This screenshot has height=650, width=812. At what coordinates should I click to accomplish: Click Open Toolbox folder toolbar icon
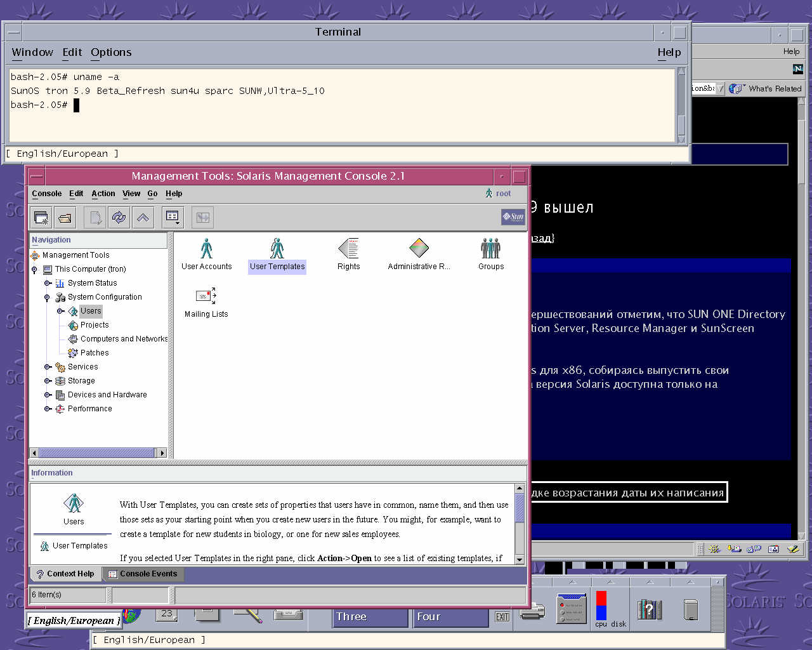[x=65, y=218]
